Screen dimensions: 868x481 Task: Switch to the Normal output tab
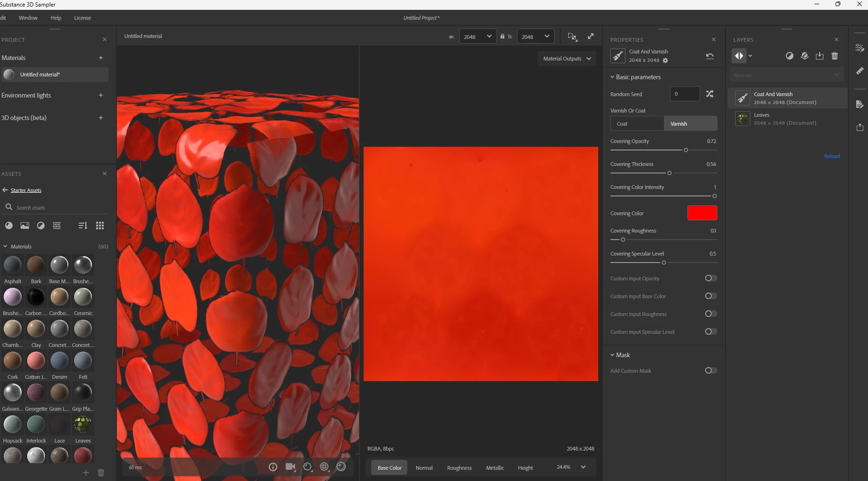pos(424,468)
